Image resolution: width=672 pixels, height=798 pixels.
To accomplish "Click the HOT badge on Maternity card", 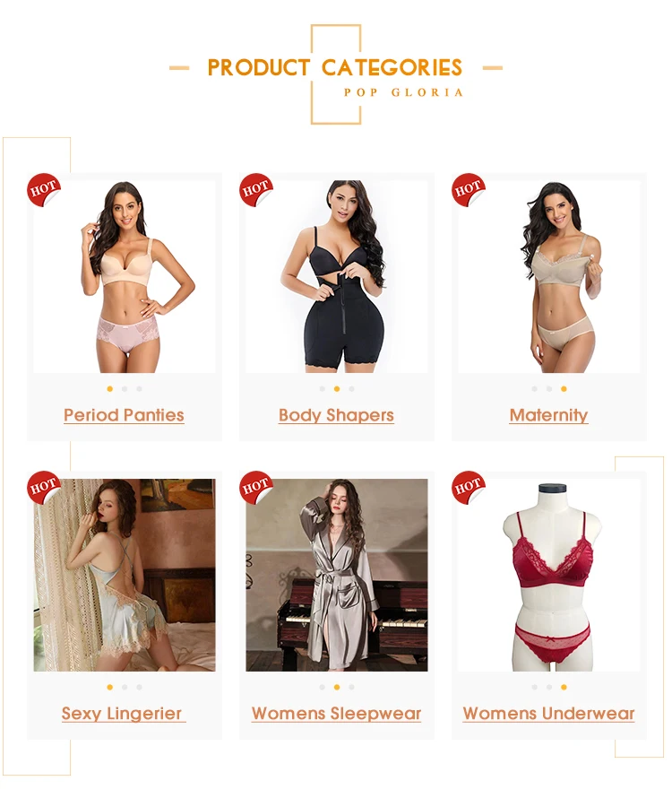I will (x=468, y=190).
